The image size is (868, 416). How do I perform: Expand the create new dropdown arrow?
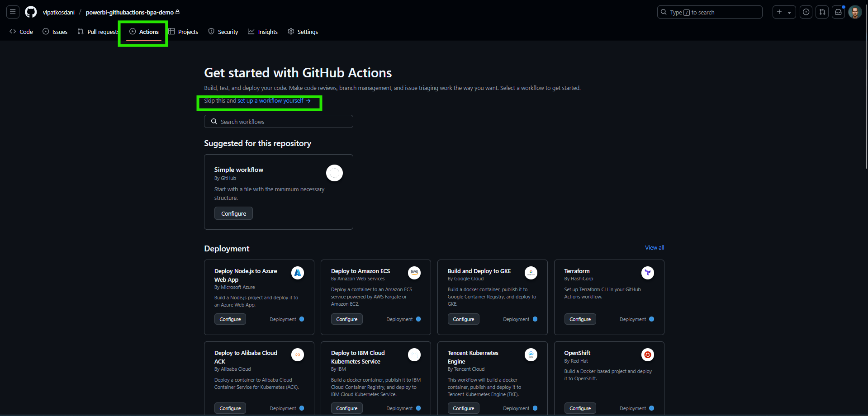[x=789, y=12]
